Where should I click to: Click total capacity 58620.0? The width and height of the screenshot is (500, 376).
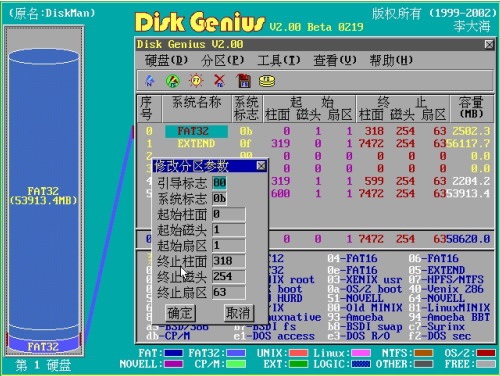468,239
